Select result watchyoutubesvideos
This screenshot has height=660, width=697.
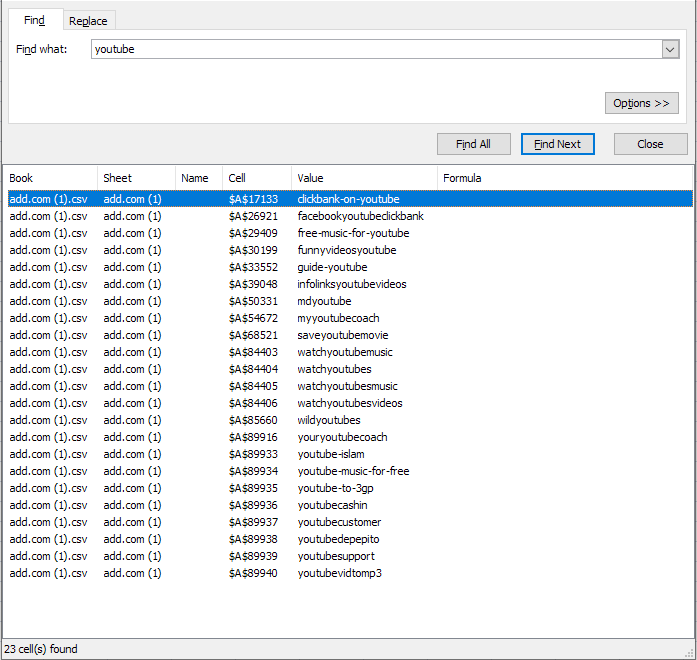[350, 403]
